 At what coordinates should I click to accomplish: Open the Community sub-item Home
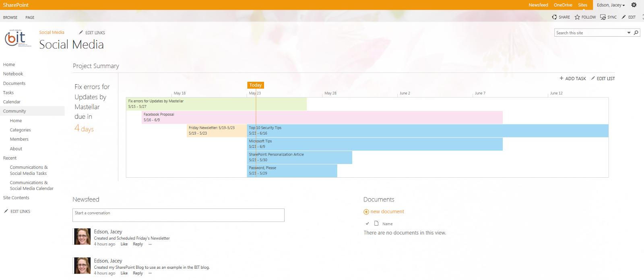coord(16,121)
